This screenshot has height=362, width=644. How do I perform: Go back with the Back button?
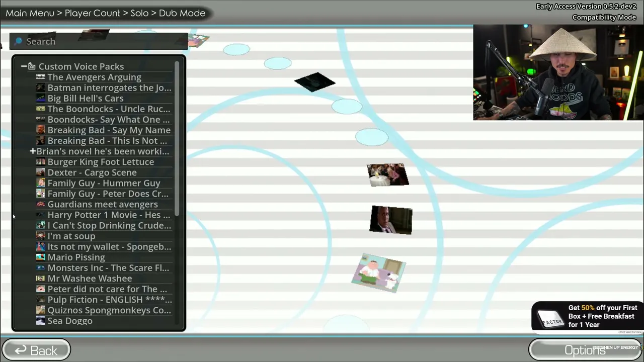36,350
